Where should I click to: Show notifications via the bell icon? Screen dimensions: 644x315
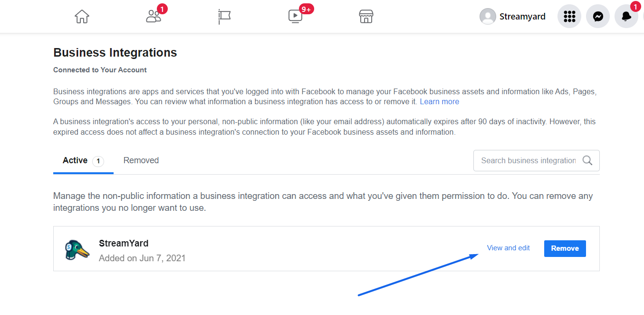[x=626, y=17]
